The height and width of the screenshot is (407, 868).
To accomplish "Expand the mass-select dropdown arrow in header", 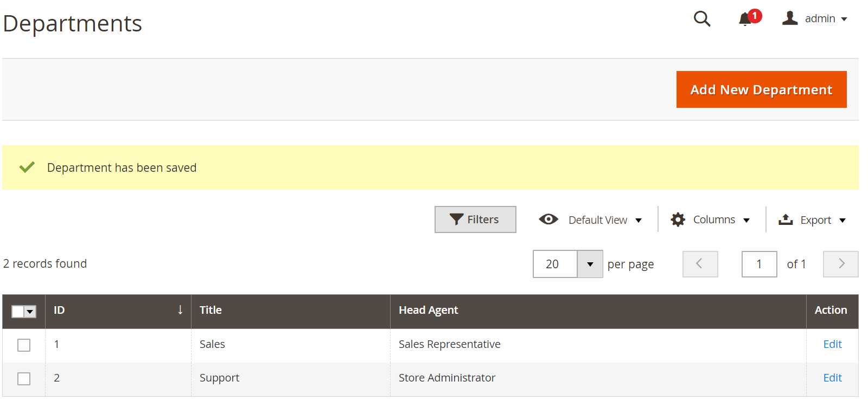I will (x=30, y=312).
